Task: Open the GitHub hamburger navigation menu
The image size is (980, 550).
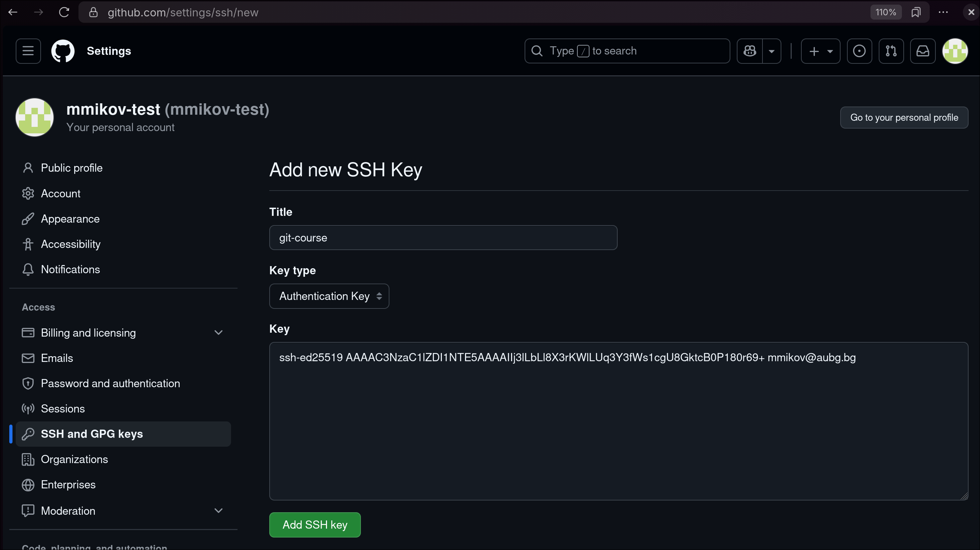Action: point(28,51)
